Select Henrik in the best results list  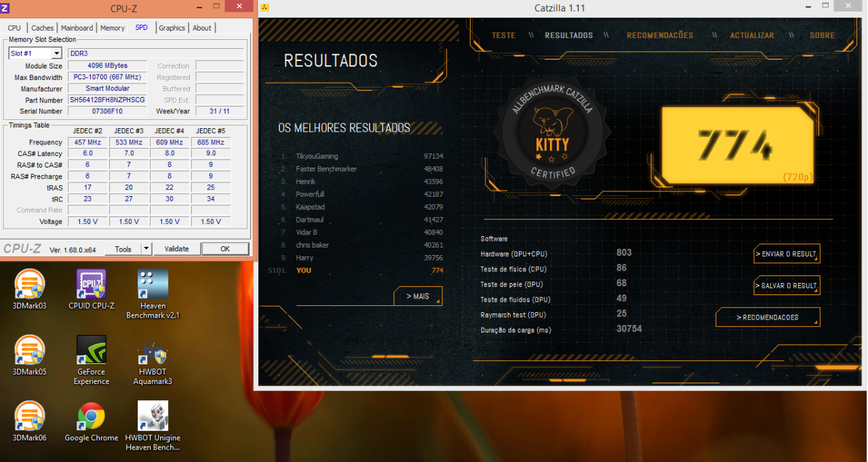pos(362,182)
